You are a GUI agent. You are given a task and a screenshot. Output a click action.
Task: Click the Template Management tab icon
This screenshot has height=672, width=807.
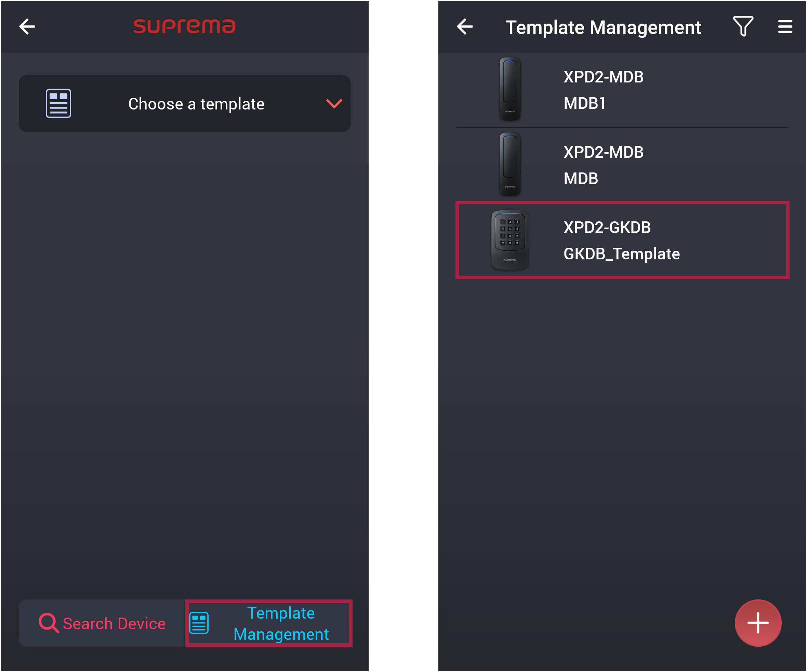coord(199,622)
